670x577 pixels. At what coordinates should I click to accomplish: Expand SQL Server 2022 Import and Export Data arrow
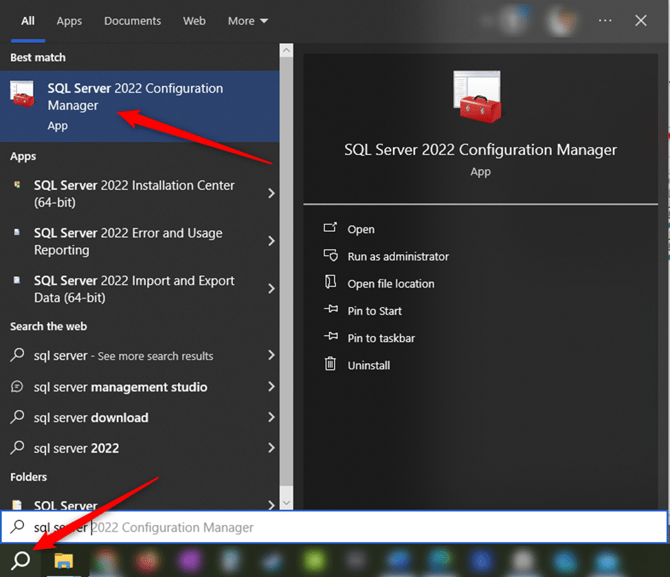(x=271, y=289)
